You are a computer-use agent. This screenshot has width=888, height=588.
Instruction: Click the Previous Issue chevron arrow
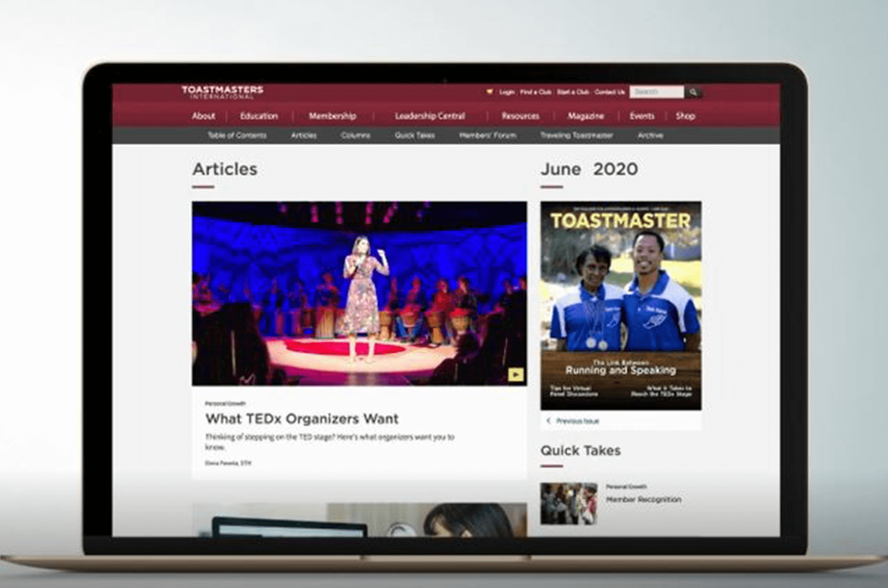click(x=549, y=421)
